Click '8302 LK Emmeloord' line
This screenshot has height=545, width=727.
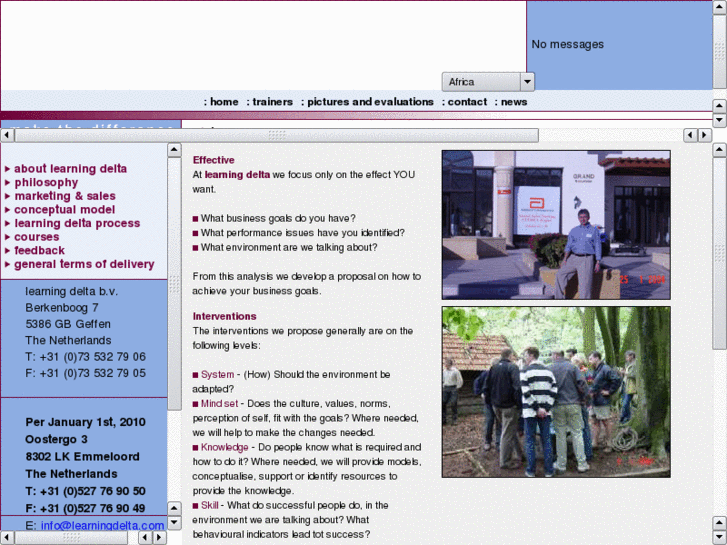tap(83, 456)
